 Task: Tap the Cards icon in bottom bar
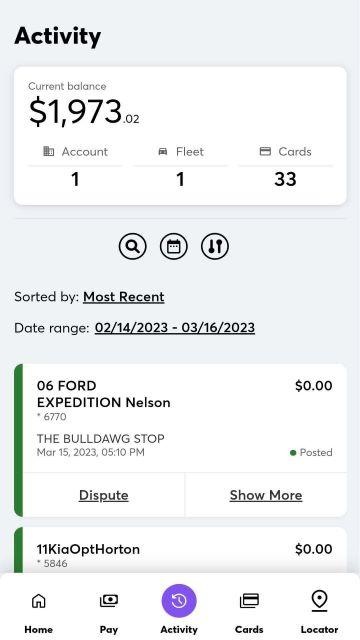pyautogui.click(x=249, y=600)
